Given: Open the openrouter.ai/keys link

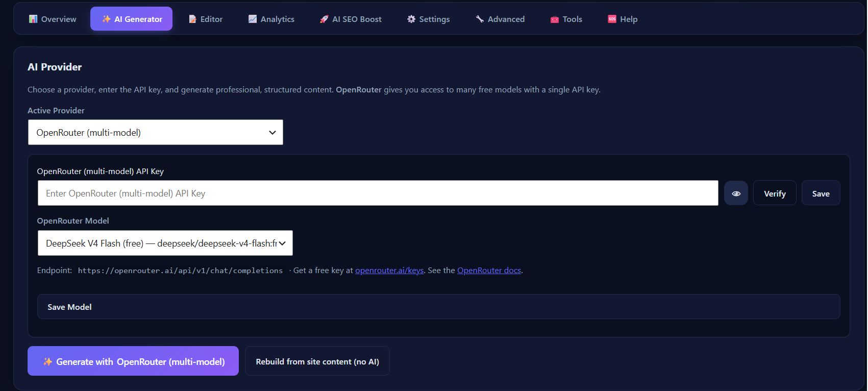Looking at the screenshot, I should point(389,271).
